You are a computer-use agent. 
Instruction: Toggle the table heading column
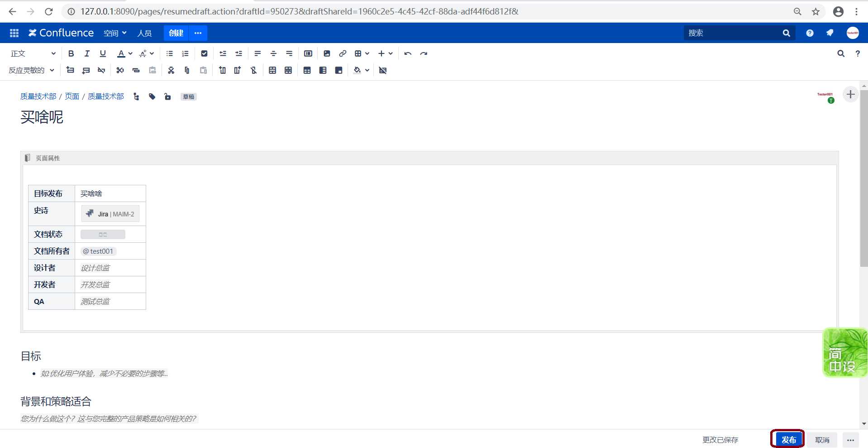pyautogui.click(x=323, y=70)
